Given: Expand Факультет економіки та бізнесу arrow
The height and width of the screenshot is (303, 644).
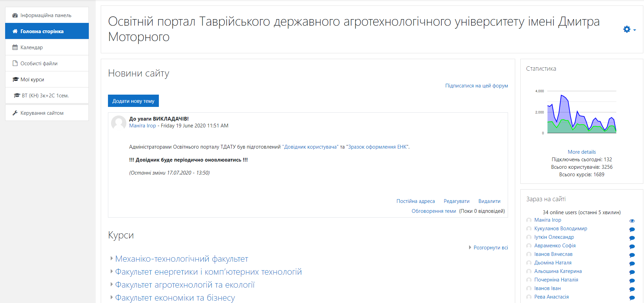Looking at the screenshot, I should (x=111, y=298).
